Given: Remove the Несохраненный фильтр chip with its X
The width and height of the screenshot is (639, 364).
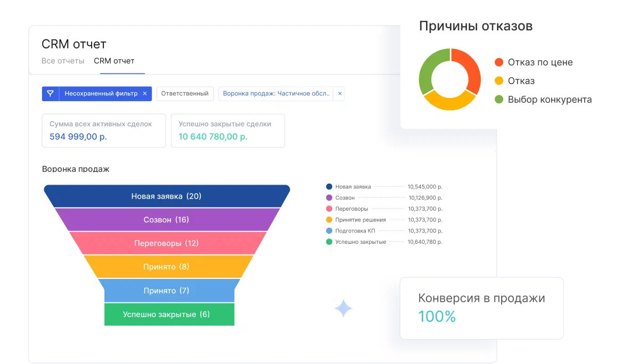Looking at the screenshot, I should coord(145,94).
